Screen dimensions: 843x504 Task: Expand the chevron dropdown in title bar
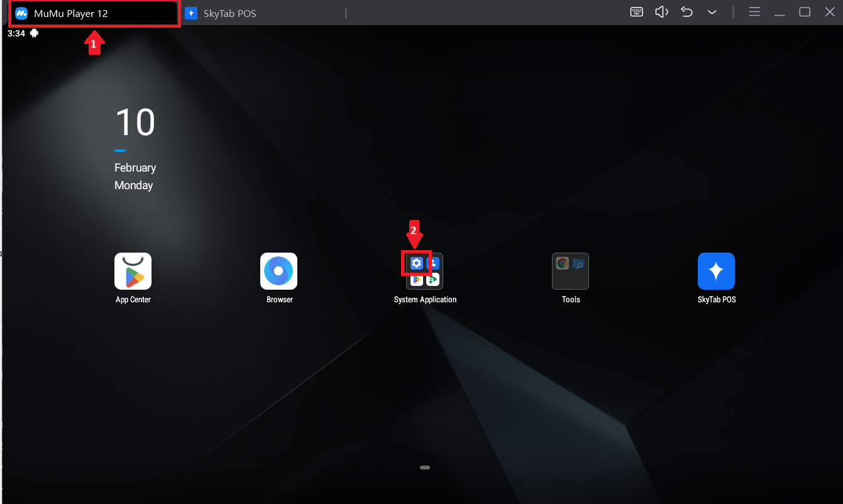712,12
